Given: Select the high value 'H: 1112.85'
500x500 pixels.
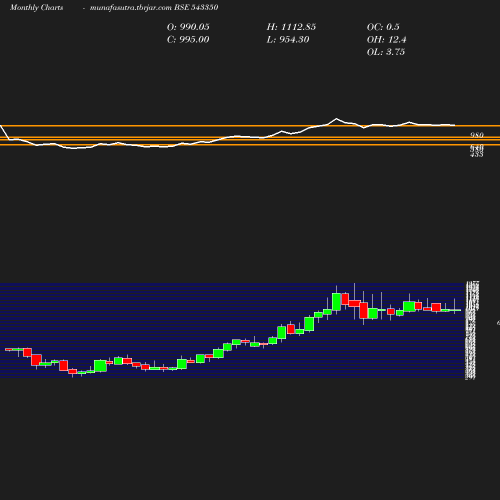Looking at the screenshot, I should (x=291, y=27).
